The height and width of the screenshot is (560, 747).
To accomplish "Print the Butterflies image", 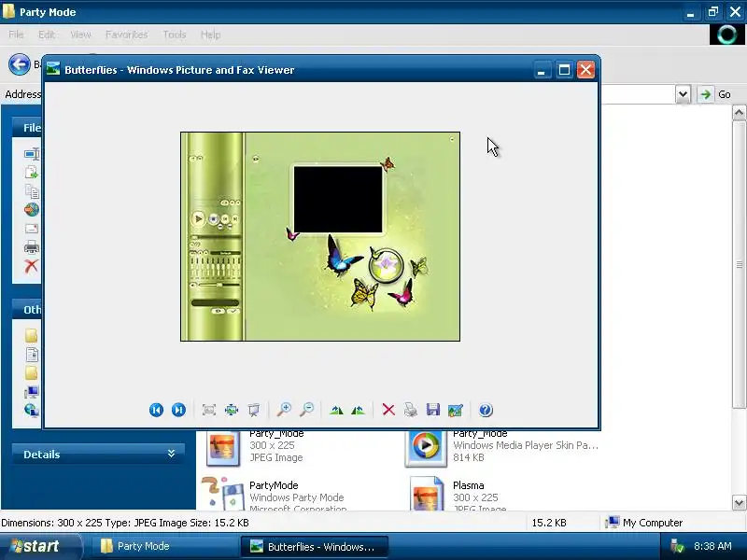I will tap(411, 410).
